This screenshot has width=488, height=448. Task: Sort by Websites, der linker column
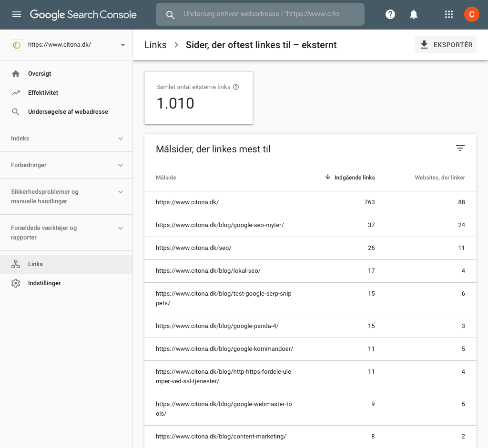(440, 178)
